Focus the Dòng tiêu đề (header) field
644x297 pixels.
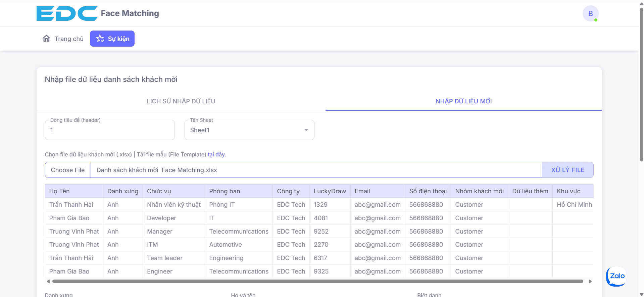110,130
